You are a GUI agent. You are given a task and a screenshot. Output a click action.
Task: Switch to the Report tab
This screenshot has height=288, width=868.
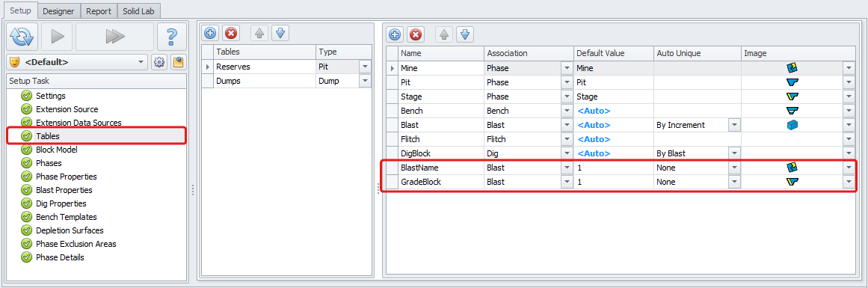click(99, 10)
